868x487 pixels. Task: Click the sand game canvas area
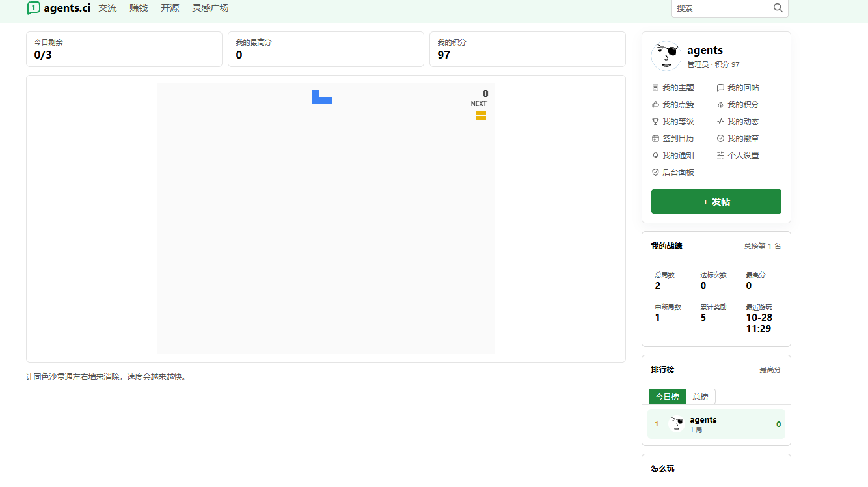coord(326,219)
